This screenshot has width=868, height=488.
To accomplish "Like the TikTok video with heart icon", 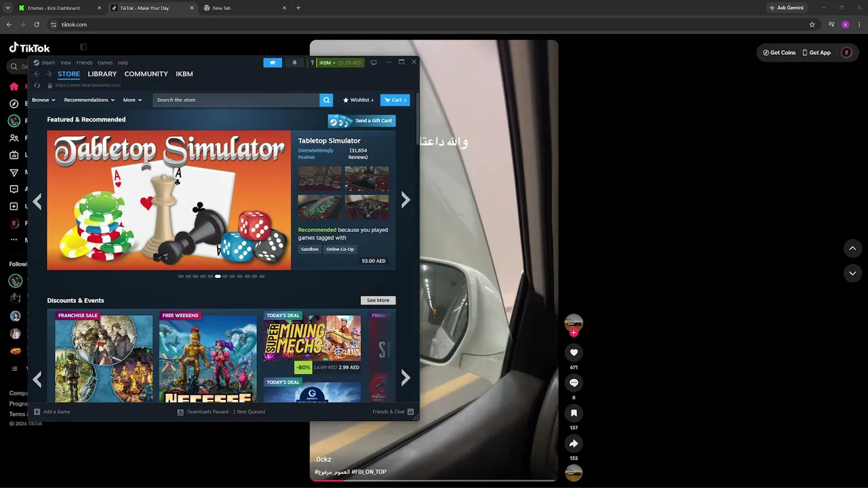I will (x=574, y=352).
